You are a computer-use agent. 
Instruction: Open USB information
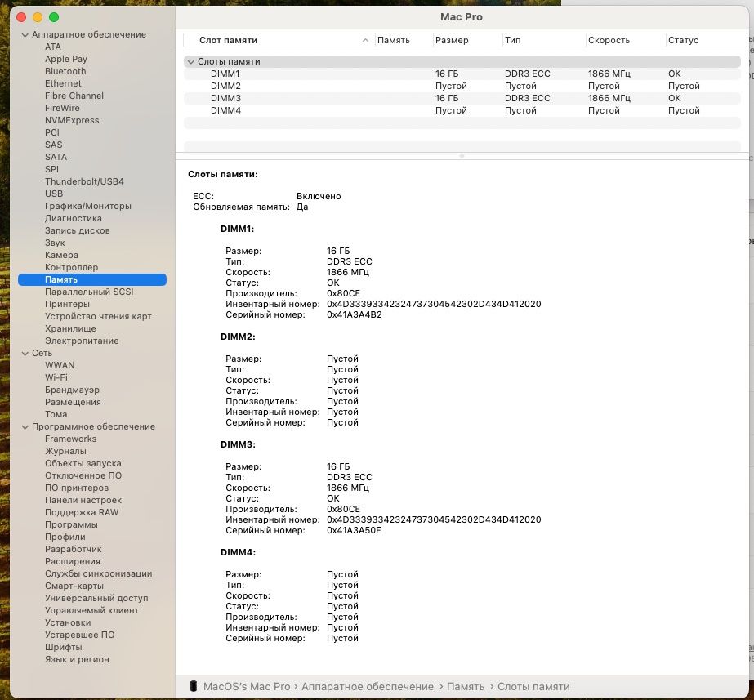(x=54, y=194)
